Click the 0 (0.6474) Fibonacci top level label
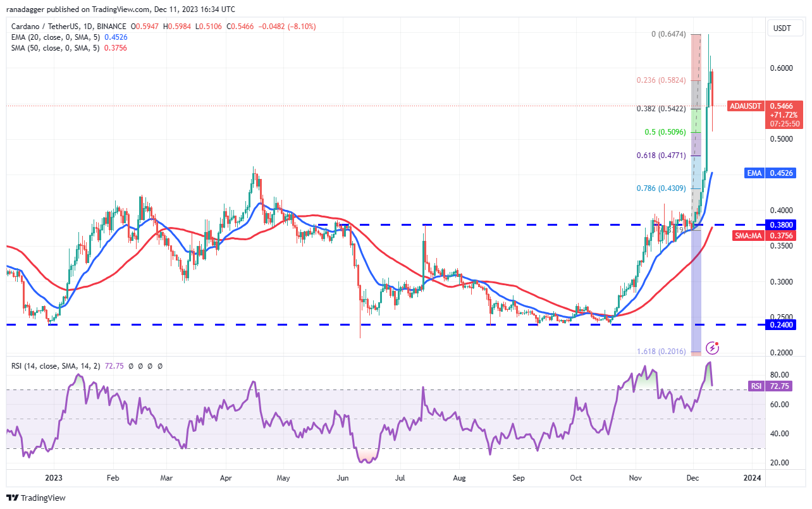 pos(669,34)
